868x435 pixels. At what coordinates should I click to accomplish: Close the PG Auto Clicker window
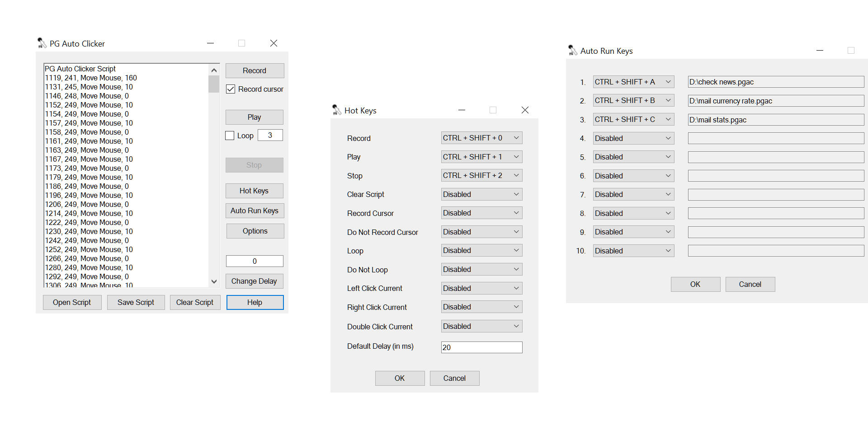point(274,43)
